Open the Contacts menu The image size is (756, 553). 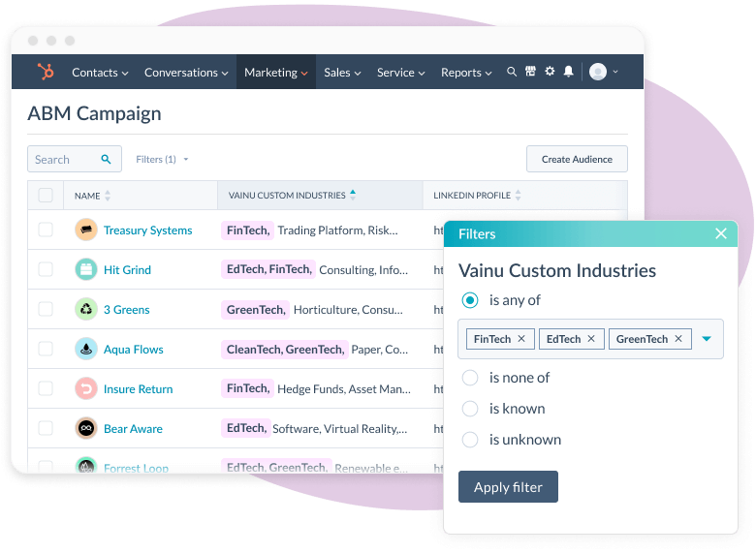101,73
